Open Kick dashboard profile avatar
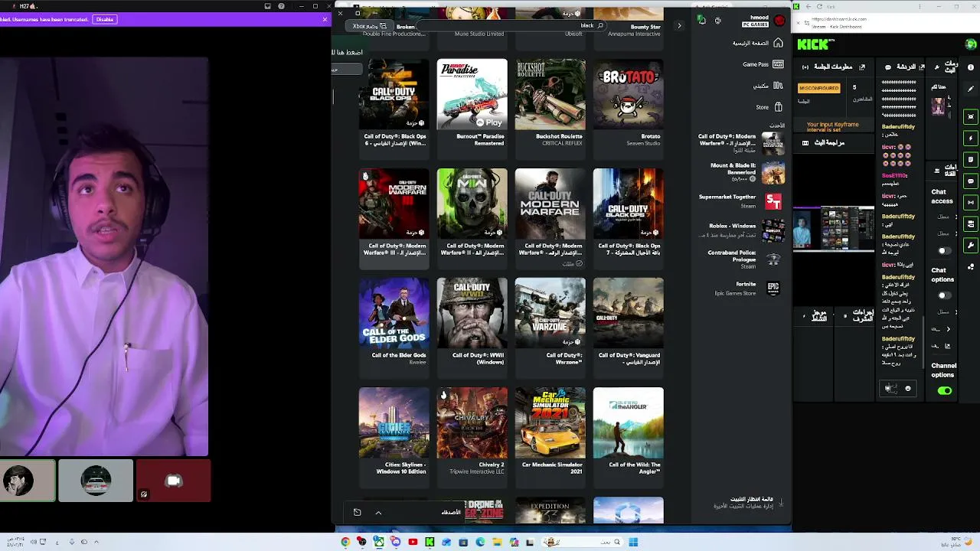The height and width of the screenshot is (551, 980). tap(970, 44)
